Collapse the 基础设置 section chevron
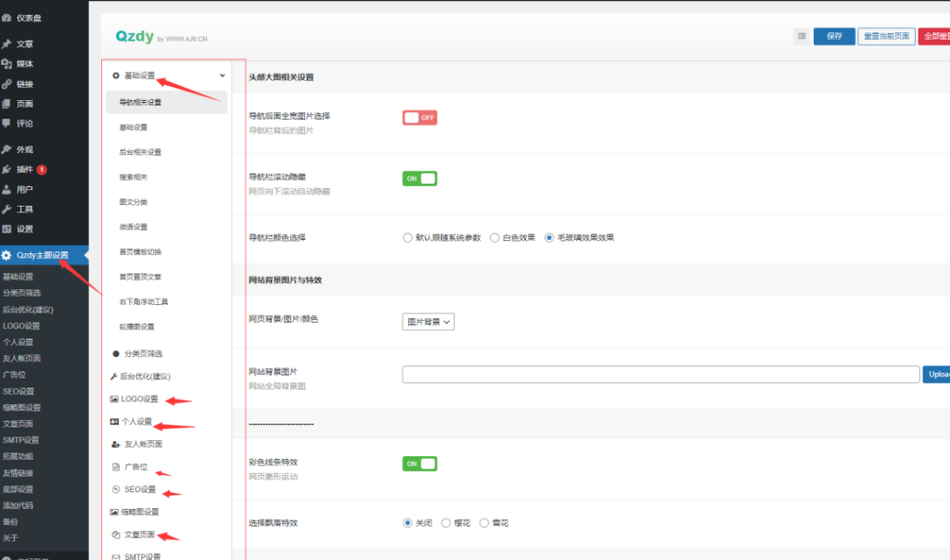Viewport: 950px width, 560px height. (x=222, y=76)
